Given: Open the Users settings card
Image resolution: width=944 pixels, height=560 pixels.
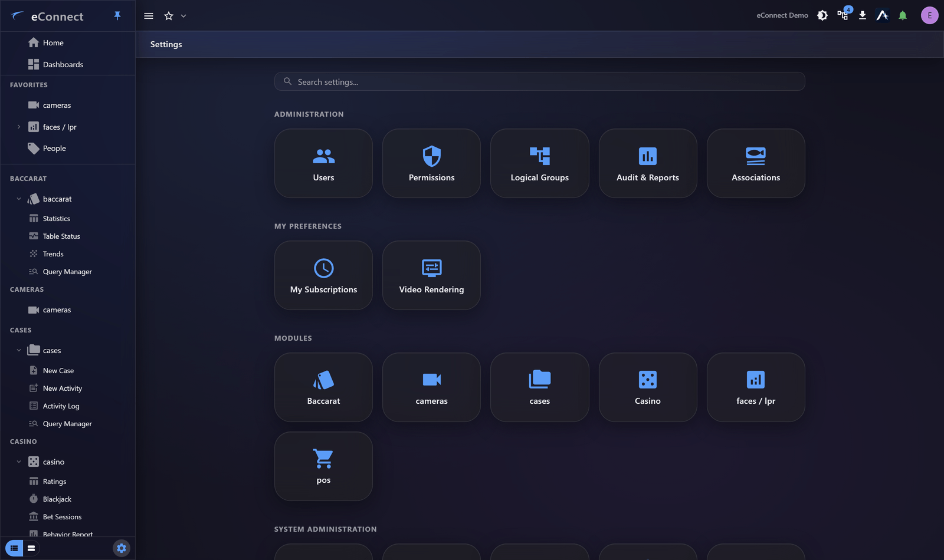Looking at the screenshot, I should coord(323,163).
